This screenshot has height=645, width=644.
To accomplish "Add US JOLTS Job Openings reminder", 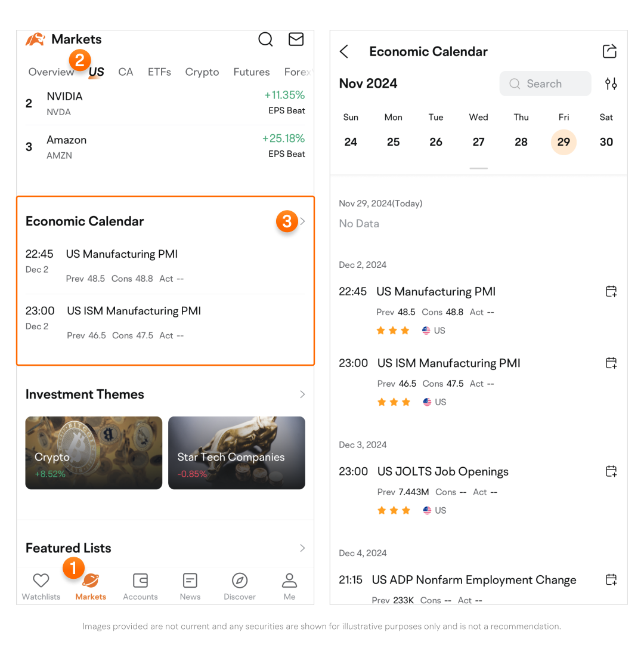I will click(x=611, y=471).
